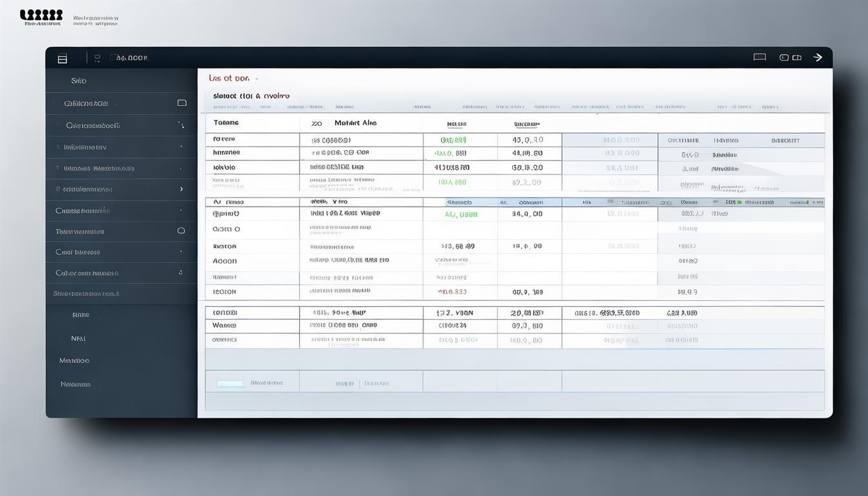Open the red 'Las ot' title dropdown
Screen dimensions: 868x496
point(232,78)
